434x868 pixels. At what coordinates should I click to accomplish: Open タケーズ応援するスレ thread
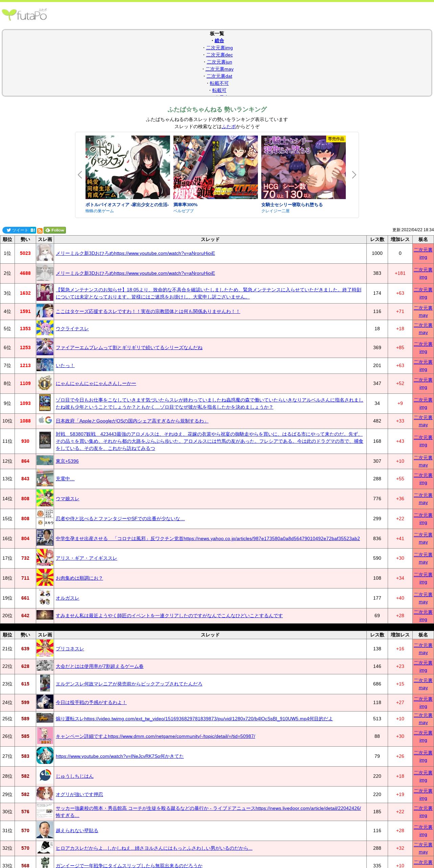pyautogui.click(x=148, y=311)
